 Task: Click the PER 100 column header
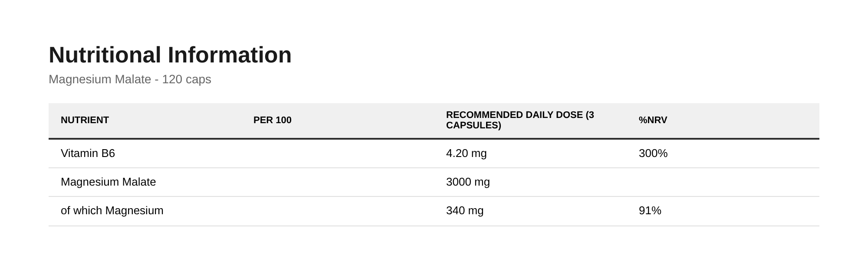click(273, 120)
